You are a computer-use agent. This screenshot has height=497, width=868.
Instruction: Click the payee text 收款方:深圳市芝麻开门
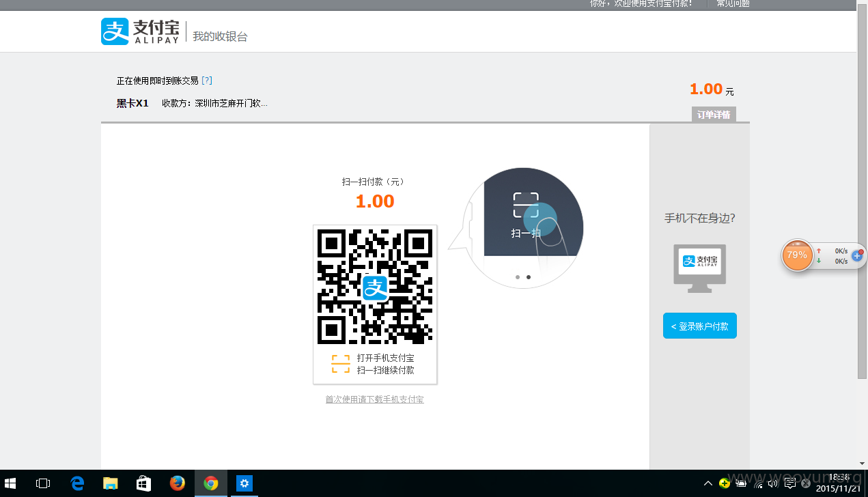pyautogui.click(x=214, y=103)
